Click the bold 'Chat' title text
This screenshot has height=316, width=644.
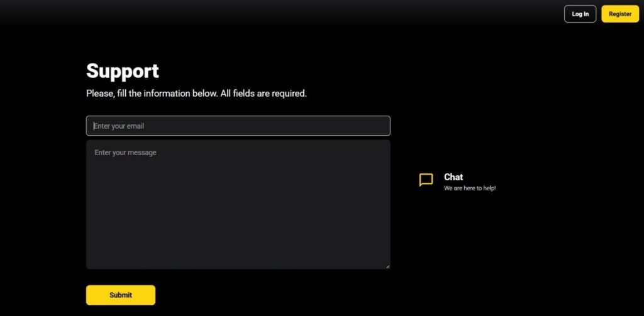(x=453, y=177)
